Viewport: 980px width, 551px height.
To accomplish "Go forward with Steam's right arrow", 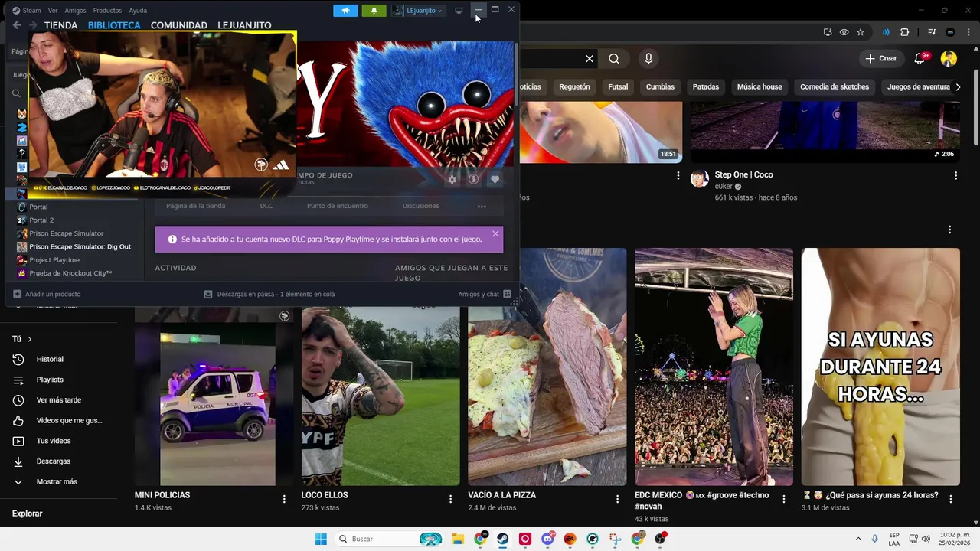I will 32,25.
